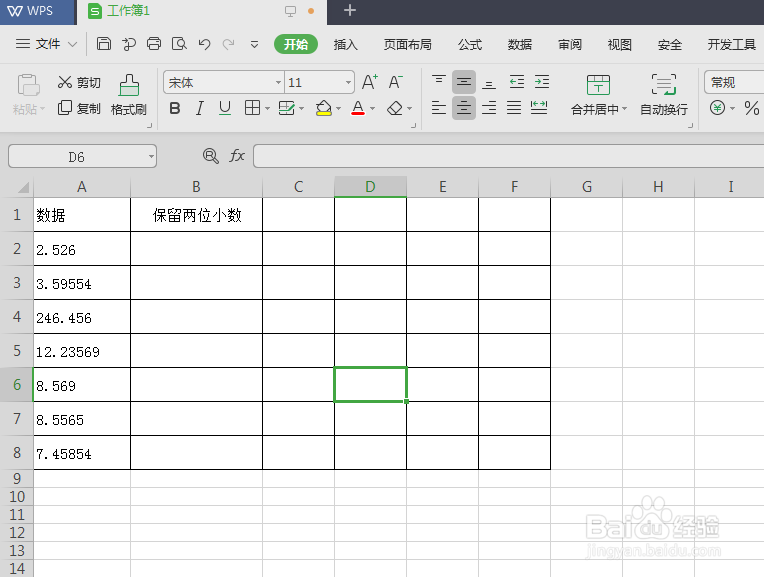This screenshot has width=764, height=577.
Task: Add a new tab with plus button
Action: click(x=349, y=10)
